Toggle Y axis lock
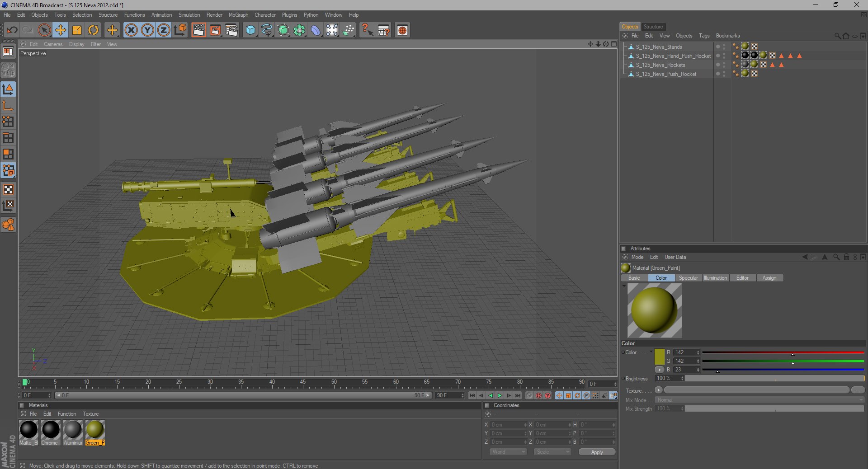This screenshot has width=868, height=469. [147, 30]
